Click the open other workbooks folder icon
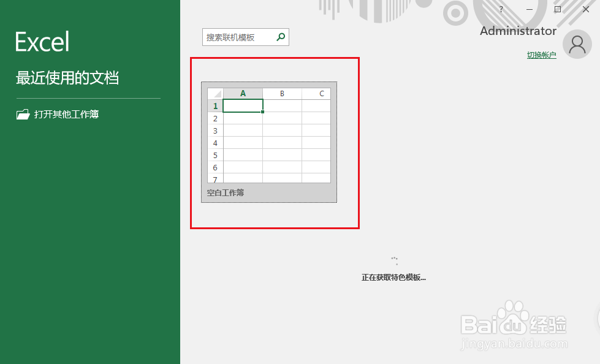 [x=23, y=114]
